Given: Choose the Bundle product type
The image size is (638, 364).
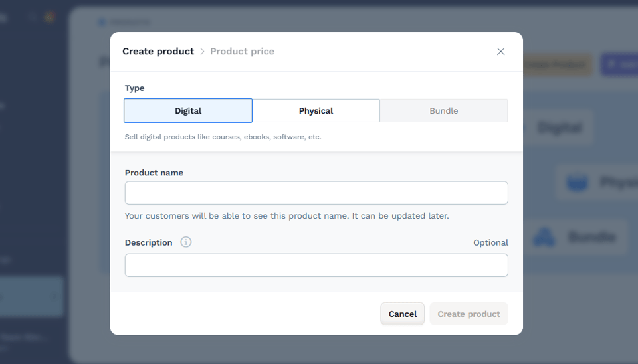Looking at the screenshot, I should [x=443, y=111].
